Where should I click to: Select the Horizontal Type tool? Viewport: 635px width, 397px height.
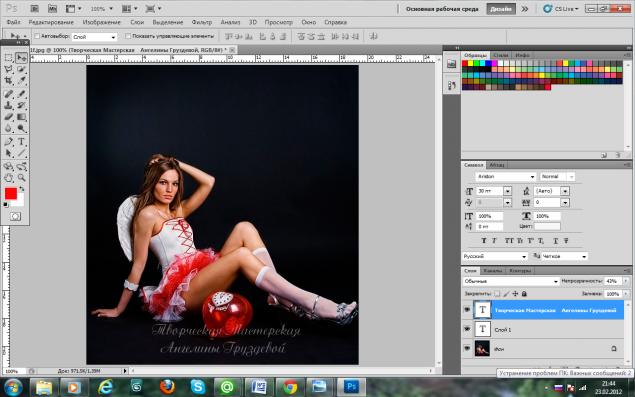pos(21,142)
